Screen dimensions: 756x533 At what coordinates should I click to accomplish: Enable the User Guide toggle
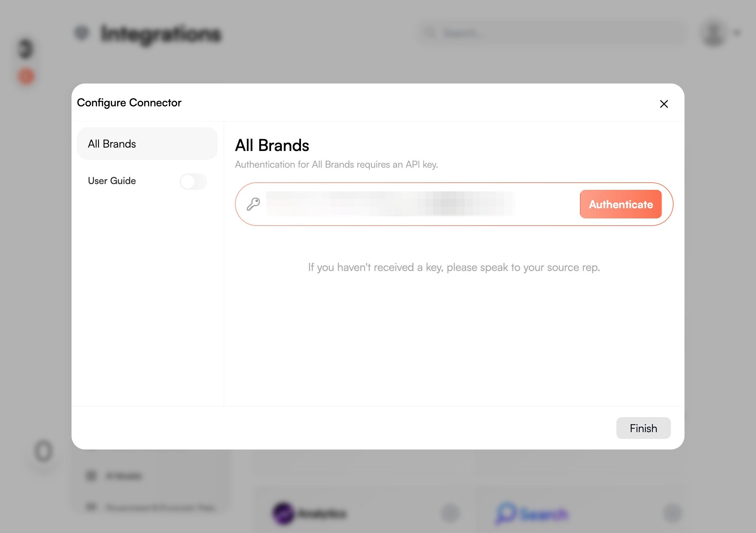193,181
